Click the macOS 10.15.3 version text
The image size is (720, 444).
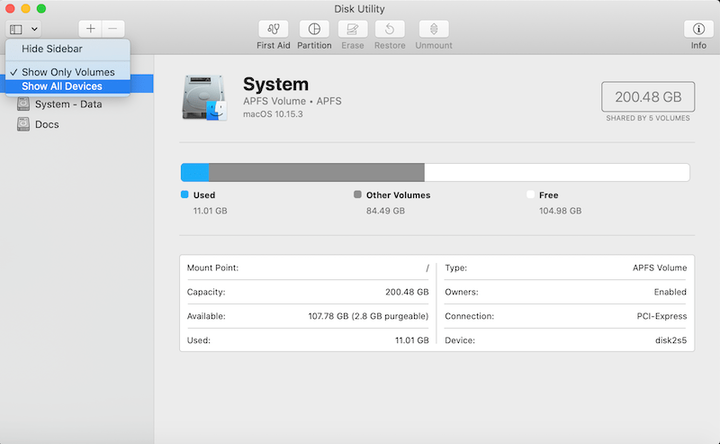click(x=273, y=114)
